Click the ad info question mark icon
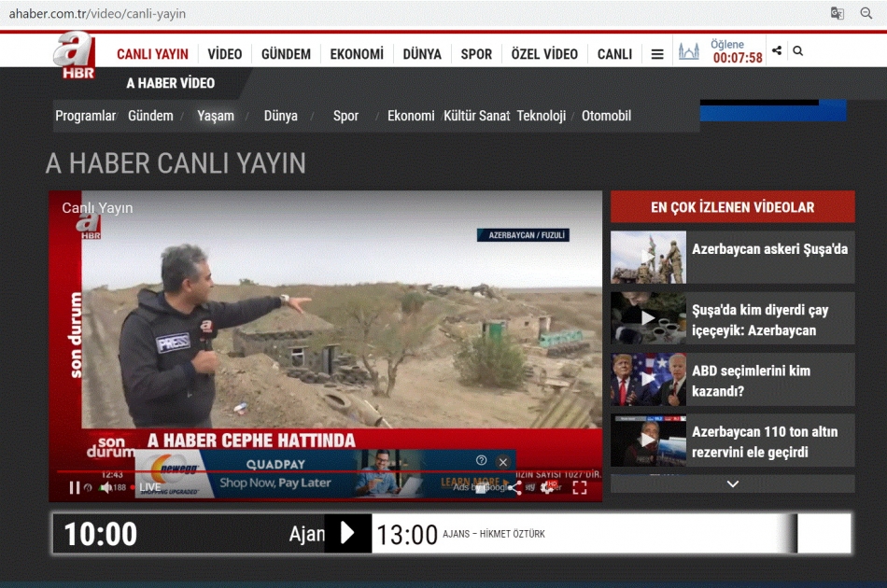Screen dimensions: 887x588 point(482,460)
